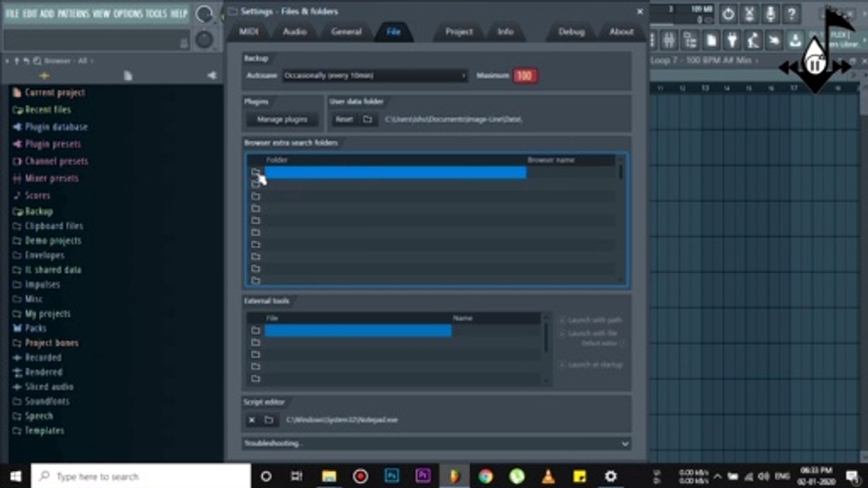Select the browser current project file icon
Viewport: 868px width, 488px height.
point(127,76)
